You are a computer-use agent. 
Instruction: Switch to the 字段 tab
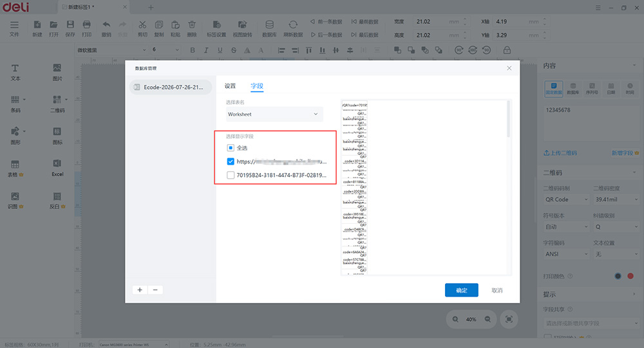click(257, 86)
